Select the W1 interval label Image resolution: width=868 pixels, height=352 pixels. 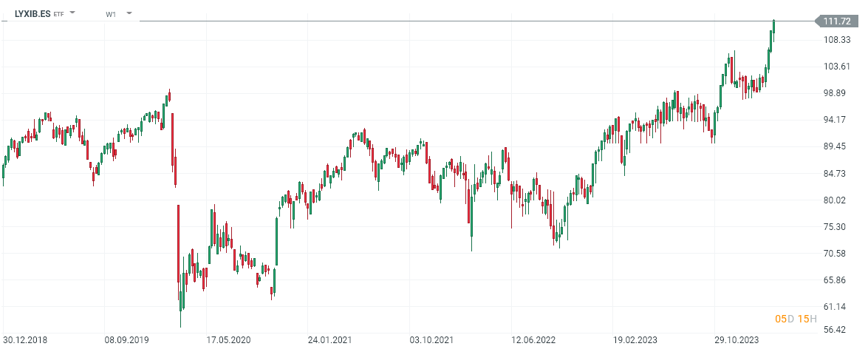pos(111,14)
